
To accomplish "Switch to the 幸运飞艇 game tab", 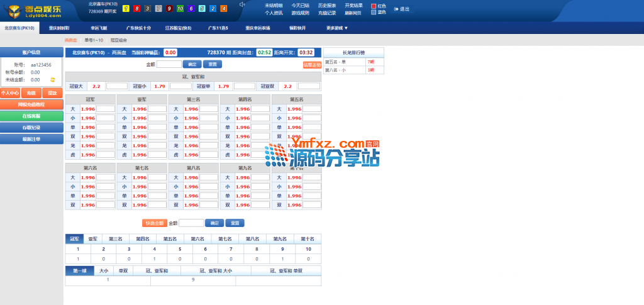I will pyautogui.click(x=99, y=28).
